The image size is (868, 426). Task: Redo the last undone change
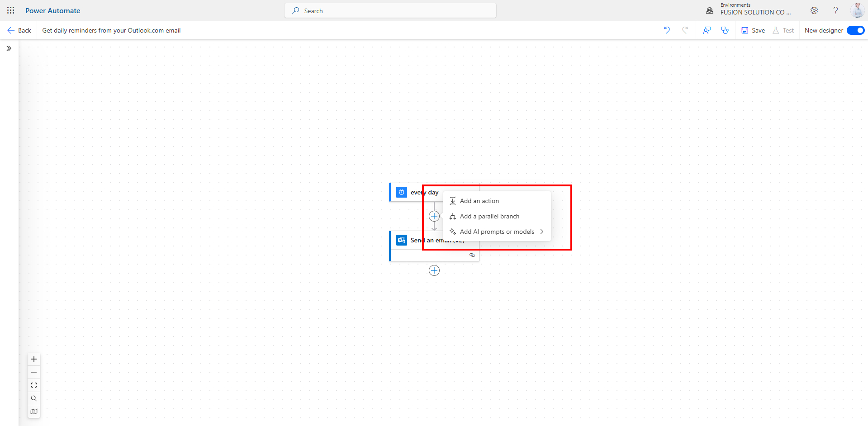point(685,30)
